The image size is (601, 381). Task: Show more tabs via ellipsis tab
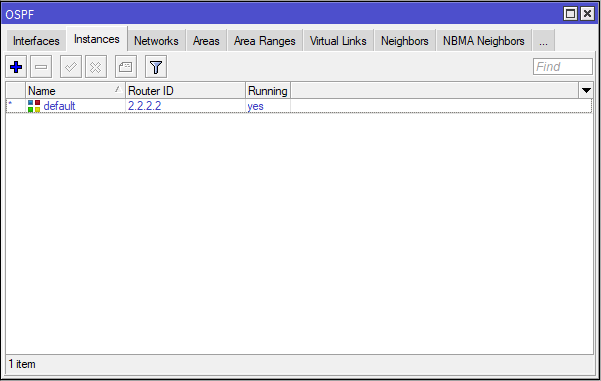coord(543,41)
